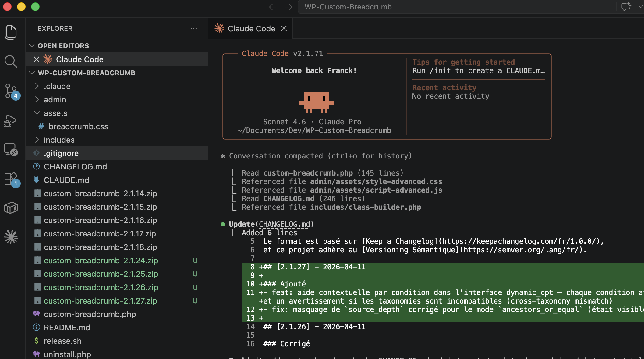The image size is (644, 359).
Task: Open the Explorer more actions menu
Action: 194,28
